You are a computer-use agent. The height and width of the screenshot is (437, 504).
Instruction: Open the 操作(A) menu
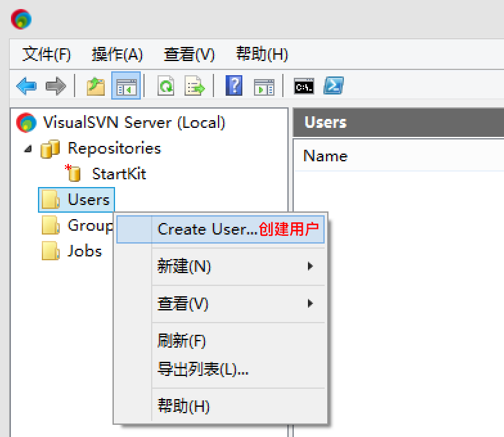click(117, 55)
